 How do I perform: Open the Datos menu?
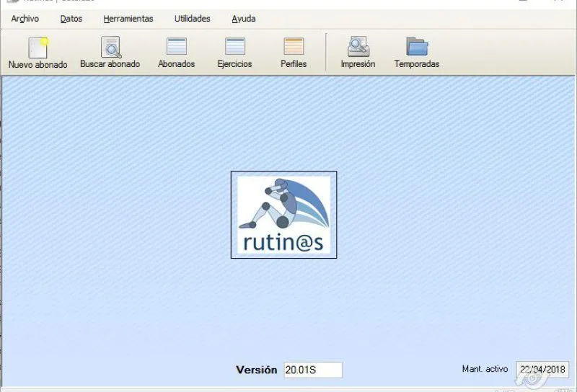coord(71,19)
